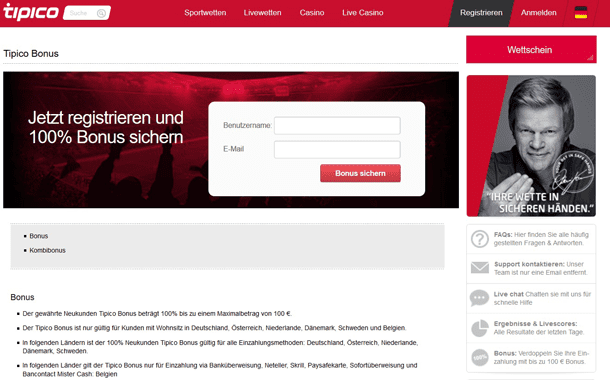Click the 'Tipico Bonus' page heading
The image size is (610, 380).
31,54
